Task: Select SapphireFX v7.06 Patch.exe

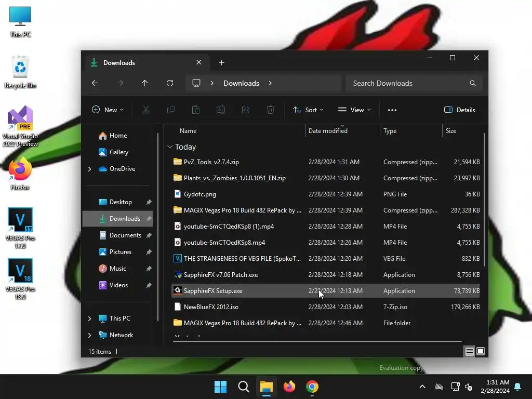Action: click(326, 275)
